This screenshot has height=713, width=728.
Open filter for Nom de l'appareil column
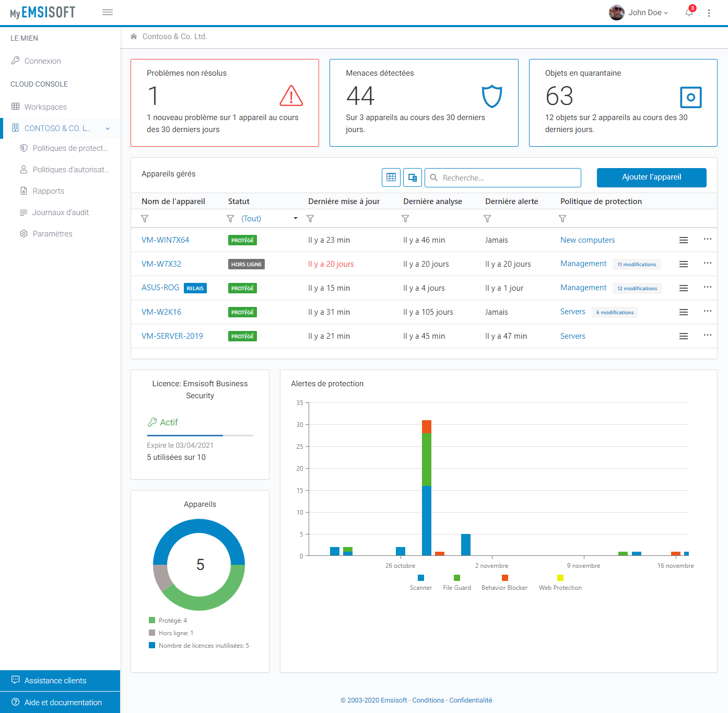click(145, 219)
